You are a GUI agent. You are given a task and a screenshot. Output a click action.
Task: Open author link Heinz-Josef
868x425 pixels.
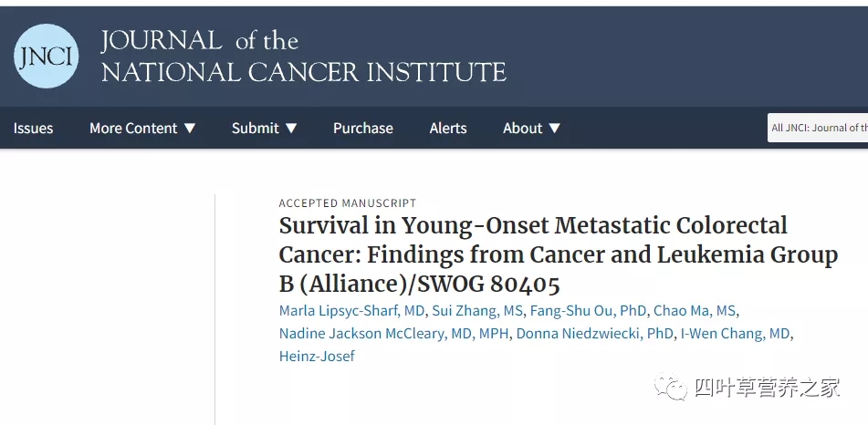pyautogui.click(x=317, y=356)
